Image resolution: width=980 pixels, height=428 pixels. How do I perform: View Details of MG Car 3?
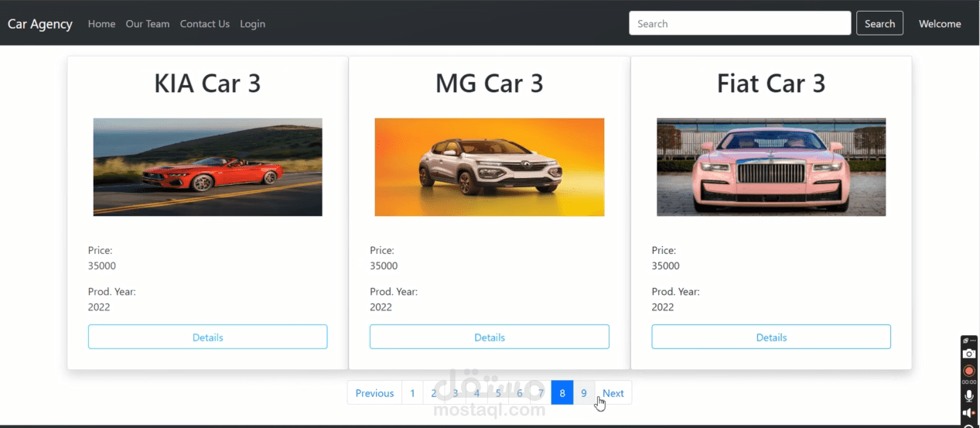click(490, 337)
